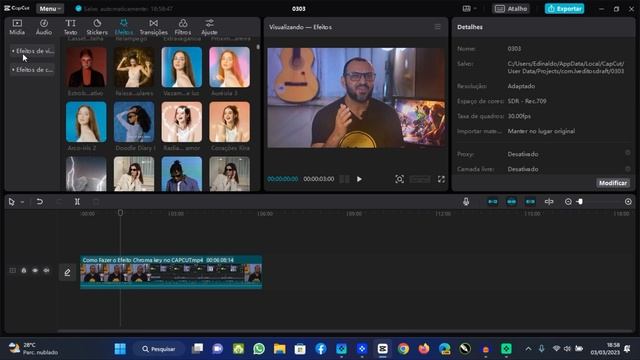
Task: Start voiceover recording with microphone icon
Action: (x=466, y=202)
